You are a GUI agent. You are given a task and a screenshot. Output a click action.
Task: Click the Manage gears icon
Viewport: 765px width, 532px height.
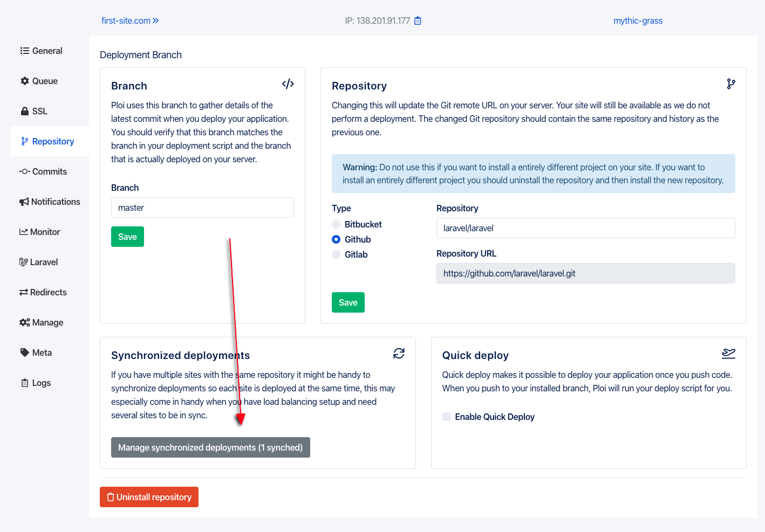(25, 322)
